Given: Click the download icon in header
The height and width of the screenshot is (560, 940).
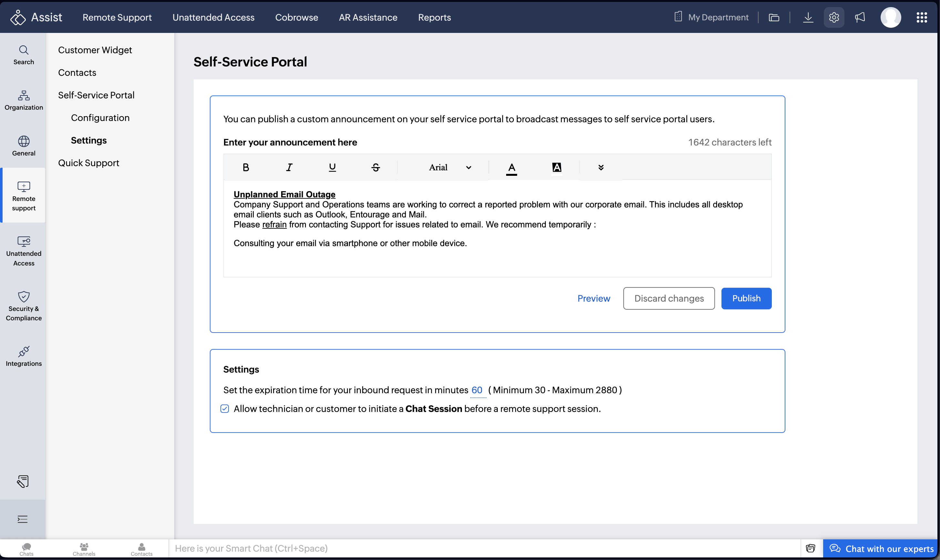Looking at the screenshot, I should (x=808, y=17).
